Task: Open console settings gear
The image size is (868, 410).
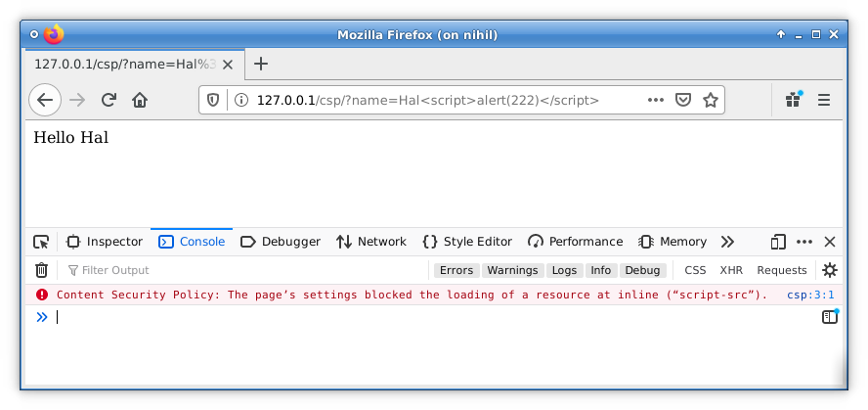Action: tap(829, 270)
